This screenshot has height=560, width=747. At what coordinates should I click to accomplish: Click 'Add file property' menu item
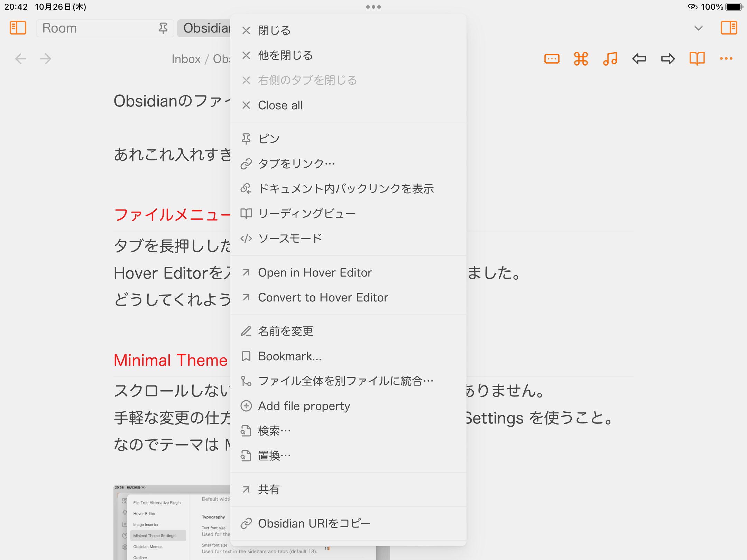point(304,406)
